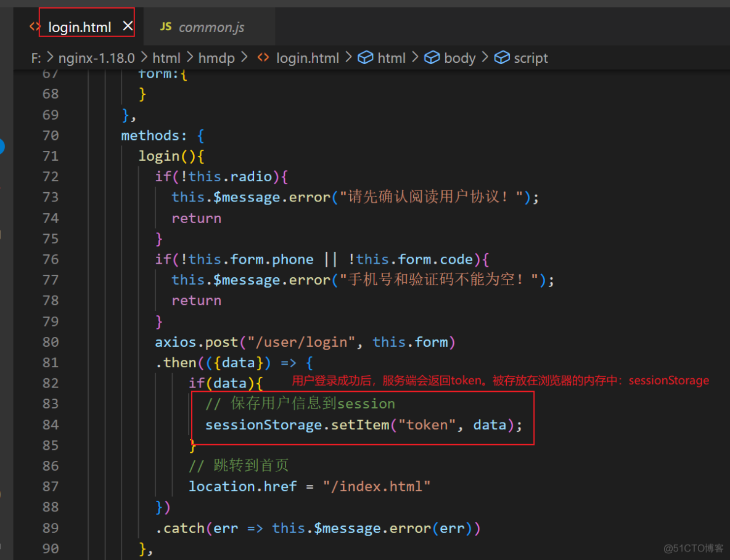Image resolution: width=730 pixels, height=560 pixels.
Task: Select the login.html tab
Action: (x=80, y=26)
